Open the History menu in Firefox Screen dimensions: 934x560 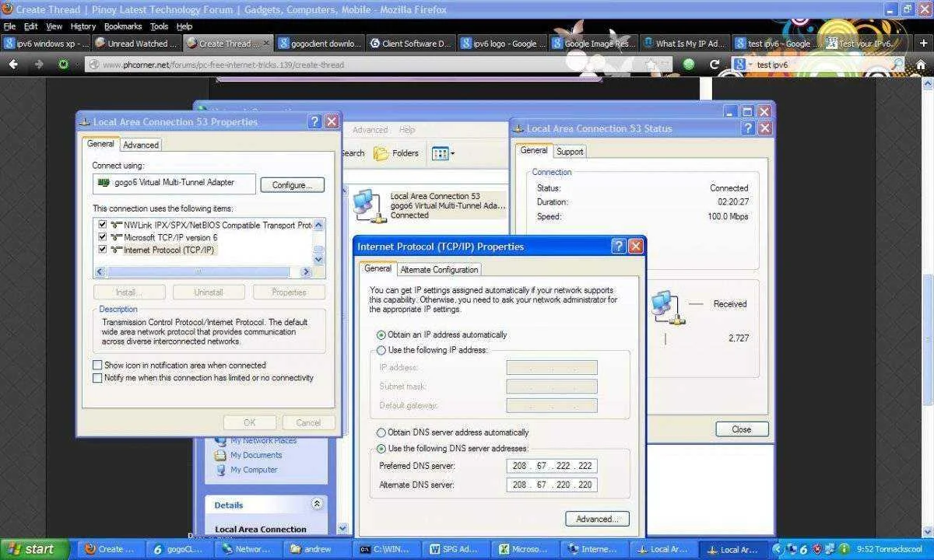(x=83, y=26)
